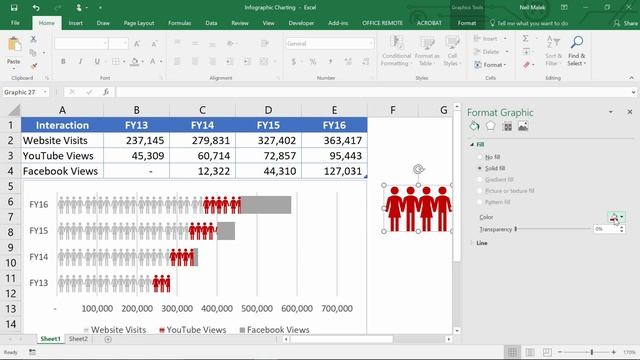Toggle Italic formatting
The width and height of the screenshot is (640, 360).
(x=80, y=62)
